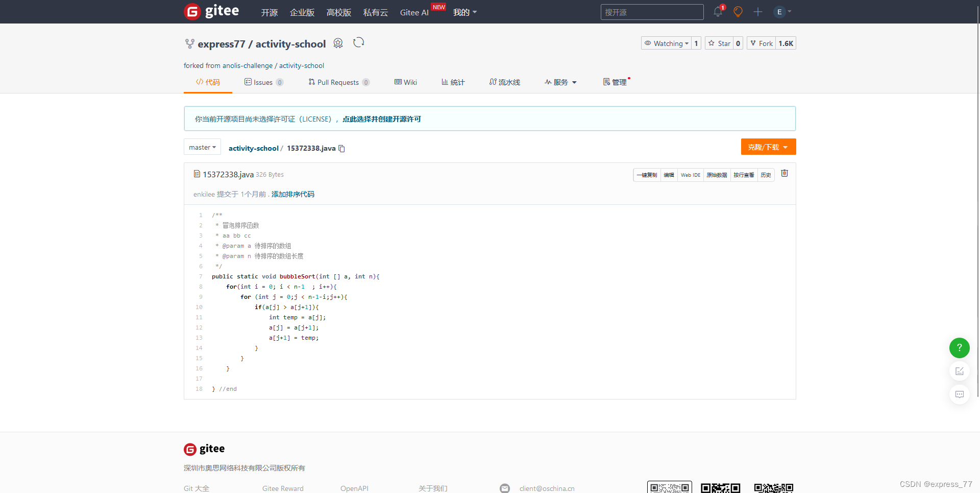Viewport: 980px width, 493px height.
Task: Expand the 服务 dropdown tab
Action: 560,82
